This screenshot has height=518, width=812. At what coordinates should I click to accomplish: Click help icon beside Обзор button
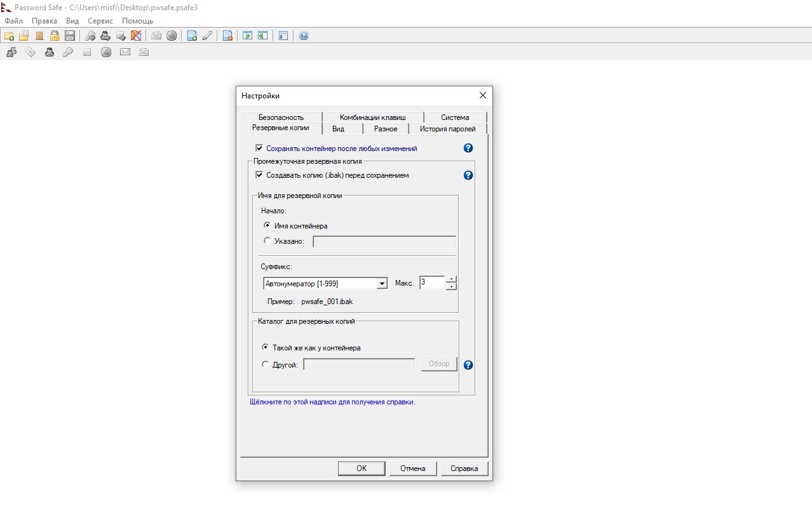(x=468, y=365)
